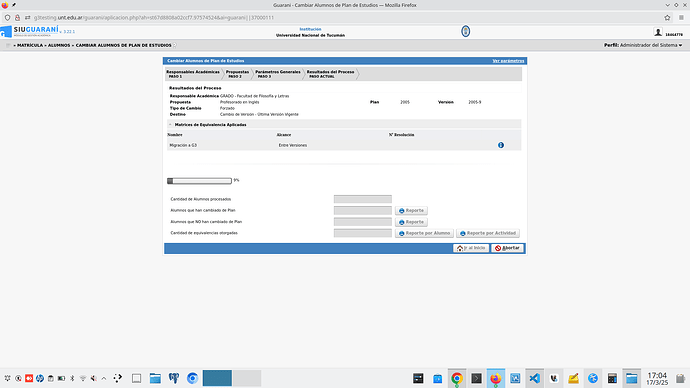This screenshot has height=388, width=690.
Task: Open the software store bag icon in taskbar
Action: coord(437,378)
